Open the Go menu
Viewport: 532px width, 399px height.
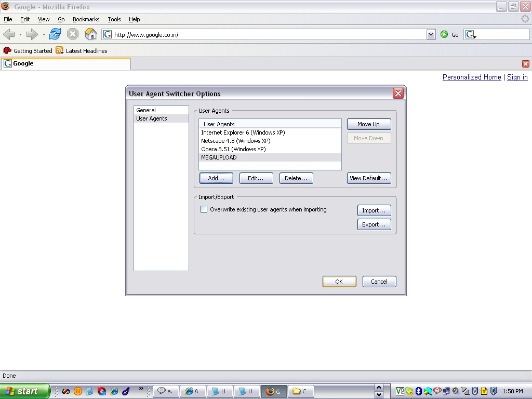[x=61, y=19]
